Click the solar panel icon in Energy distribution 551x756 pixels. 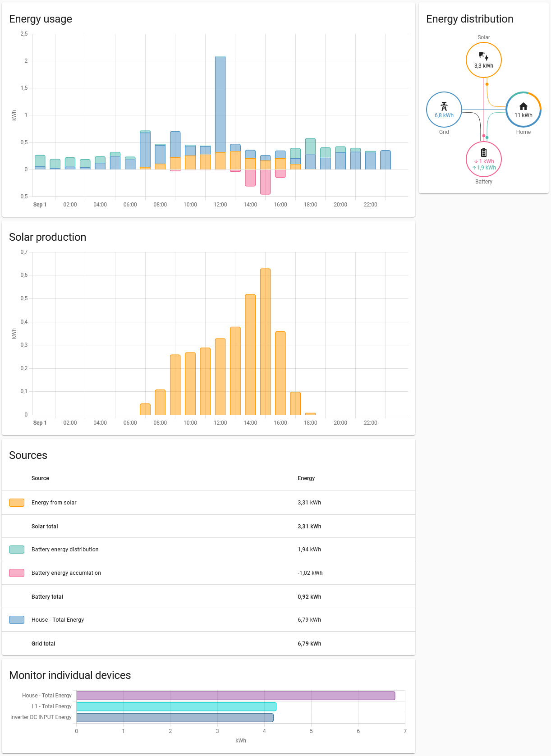(x=484, y=57)
